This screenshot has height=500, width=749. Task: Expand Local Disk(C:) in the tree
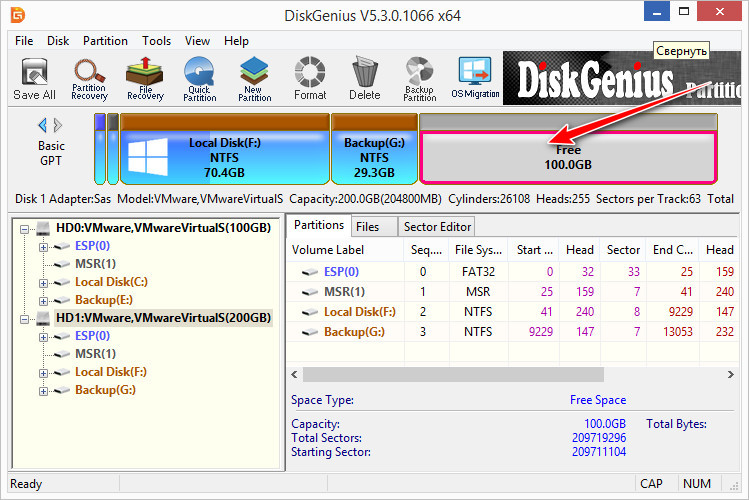click(43, 283)
